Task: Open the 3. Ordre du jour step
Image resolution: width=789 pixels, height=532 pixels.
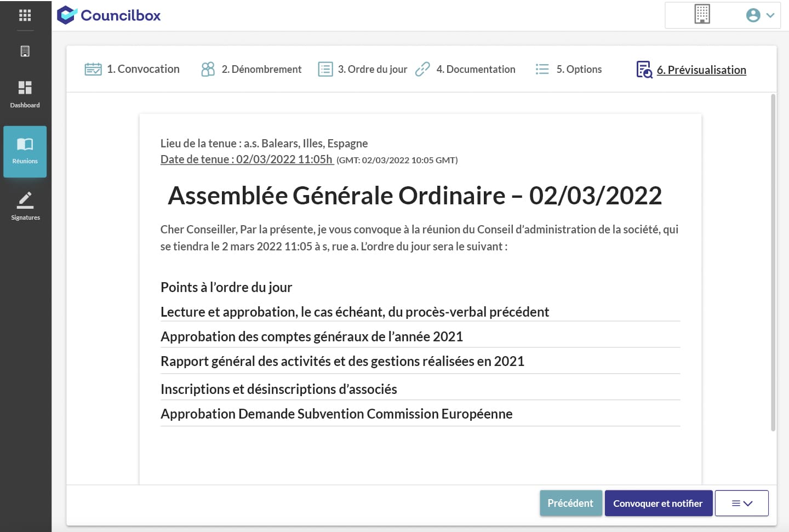Action: pyautogui.click(x=363, y=69)
